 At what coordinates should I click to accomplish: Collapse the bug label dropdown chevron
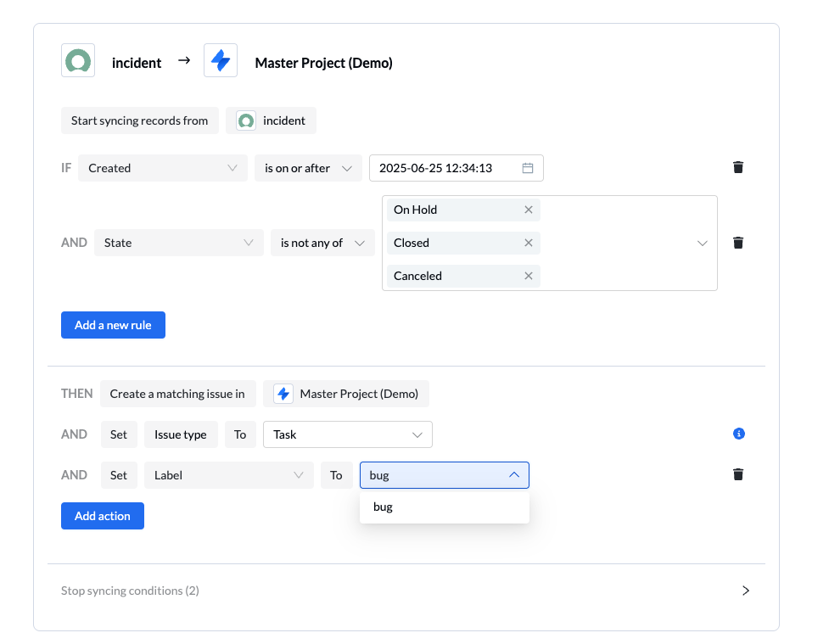click(x=514, y=474)
